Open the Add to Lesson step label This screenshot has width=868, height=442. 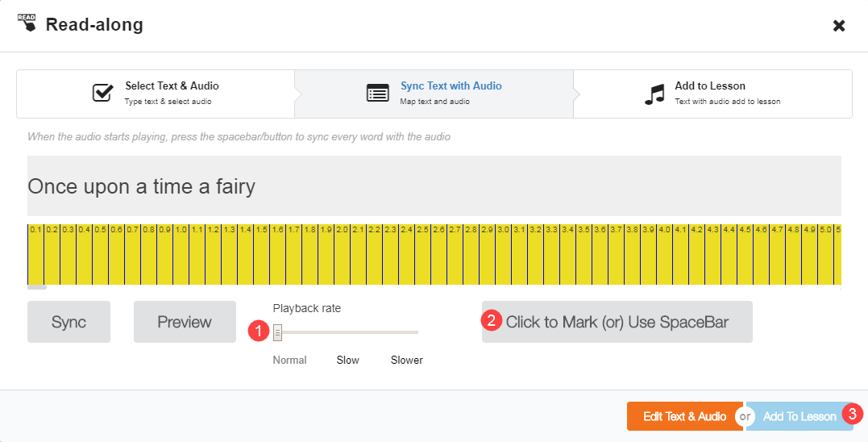[709, 86]
